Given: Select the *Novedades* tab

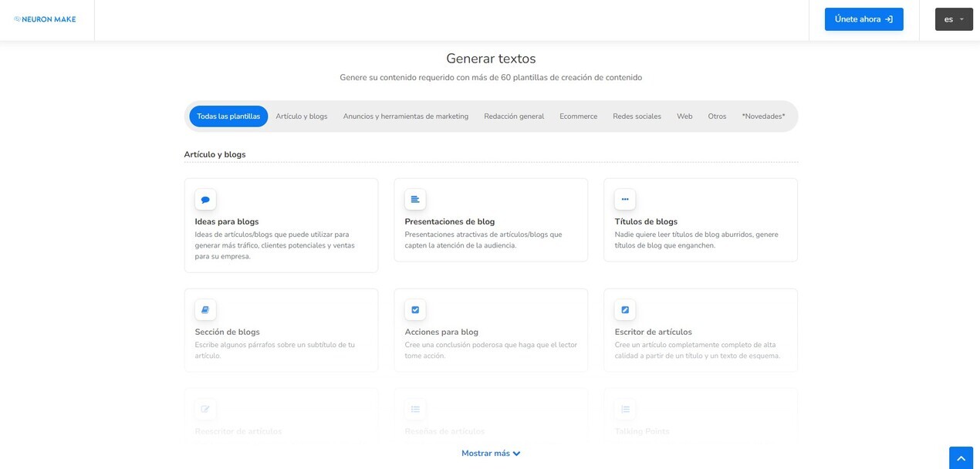Looking at the screenshot, I should [x=763, y=116].
